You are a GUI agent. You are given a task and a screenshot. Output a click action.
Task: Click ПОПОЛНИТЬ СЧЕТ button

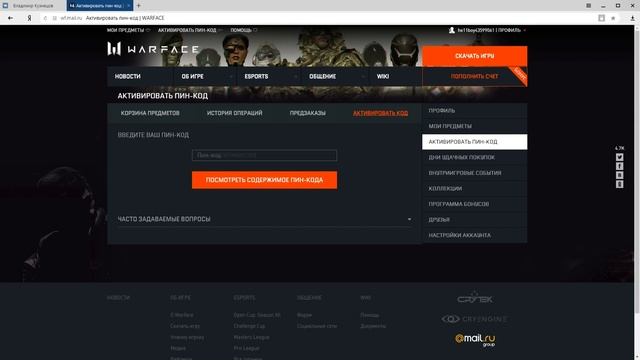[x=475, y=76]
